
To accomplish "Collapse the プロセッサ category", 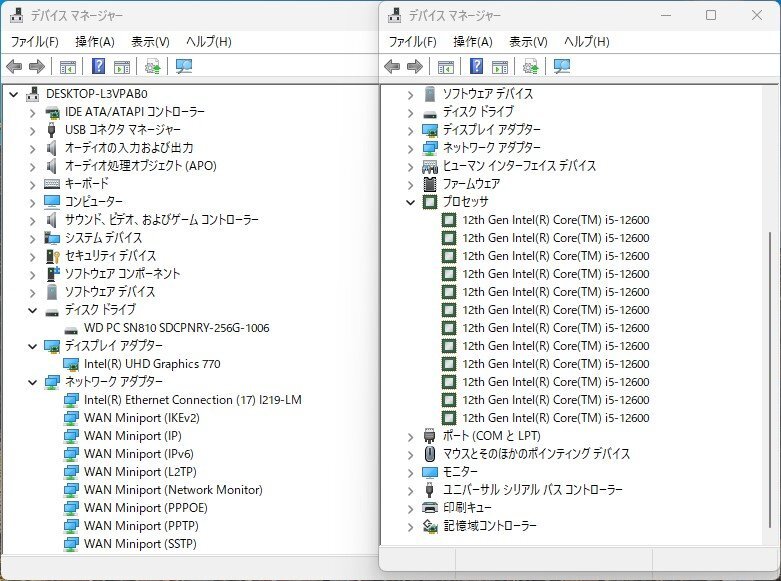I will click(x=410, y=202).
